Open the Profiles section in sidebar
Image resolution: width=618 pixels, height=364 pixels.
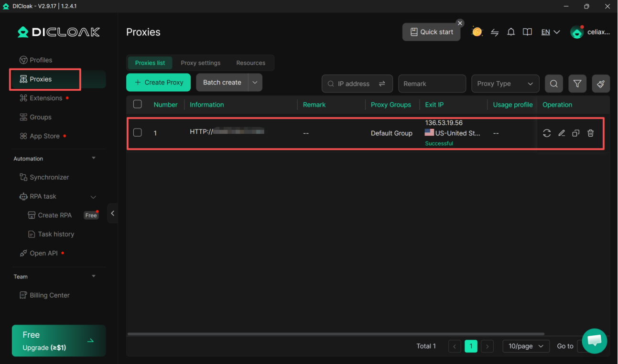[36, 60]
